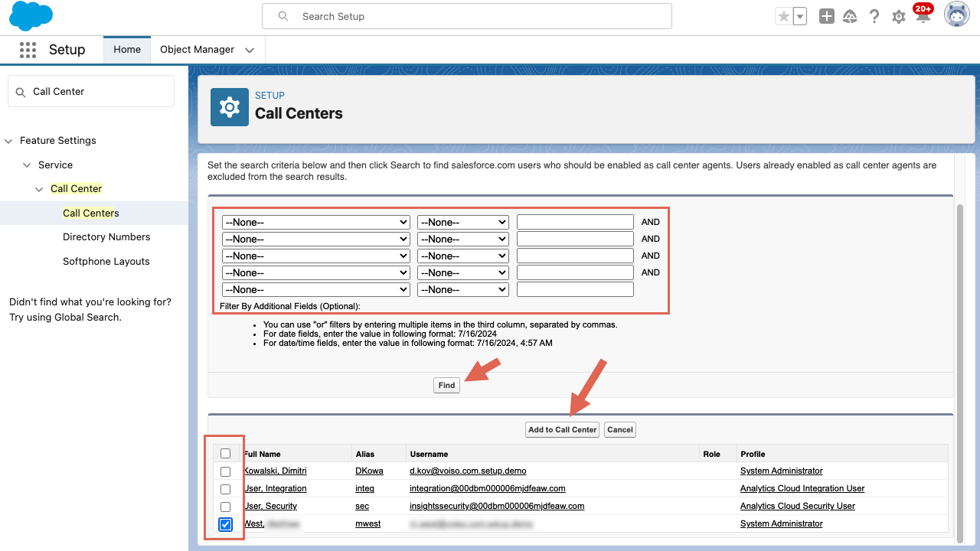Open the setup gear icon in header

click(899, 16)
